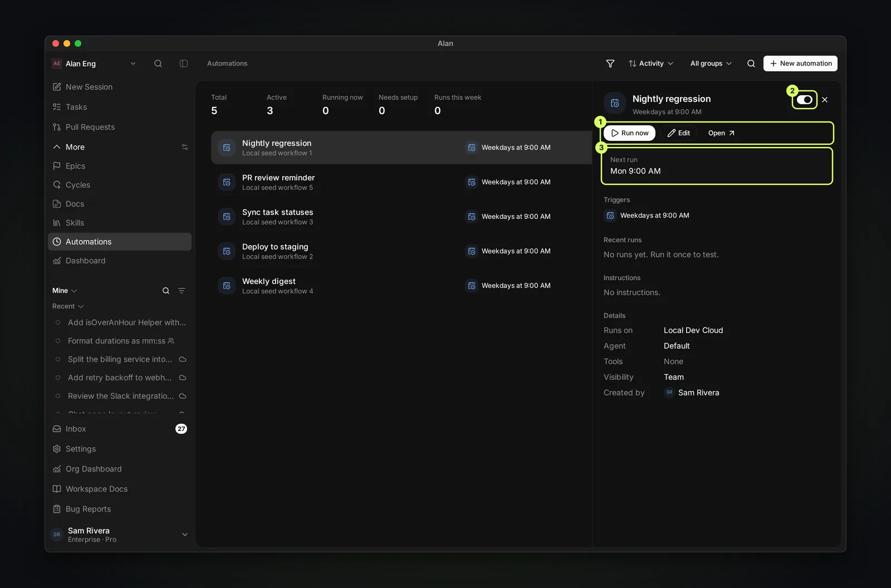Click the Settings gear icon
The width and height of the screenshot is (891, 588).
57,449
